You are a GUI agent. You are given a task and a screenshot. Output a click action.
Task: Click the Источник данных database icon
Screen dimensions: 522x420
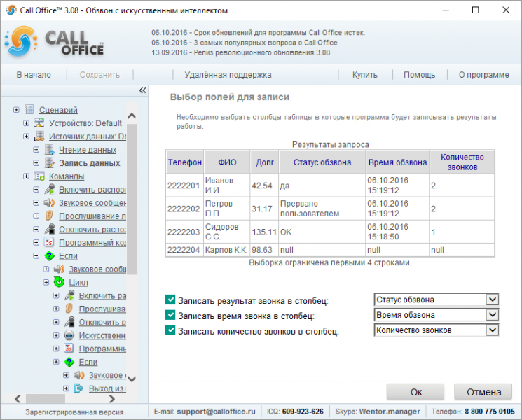tap(39, 136)
